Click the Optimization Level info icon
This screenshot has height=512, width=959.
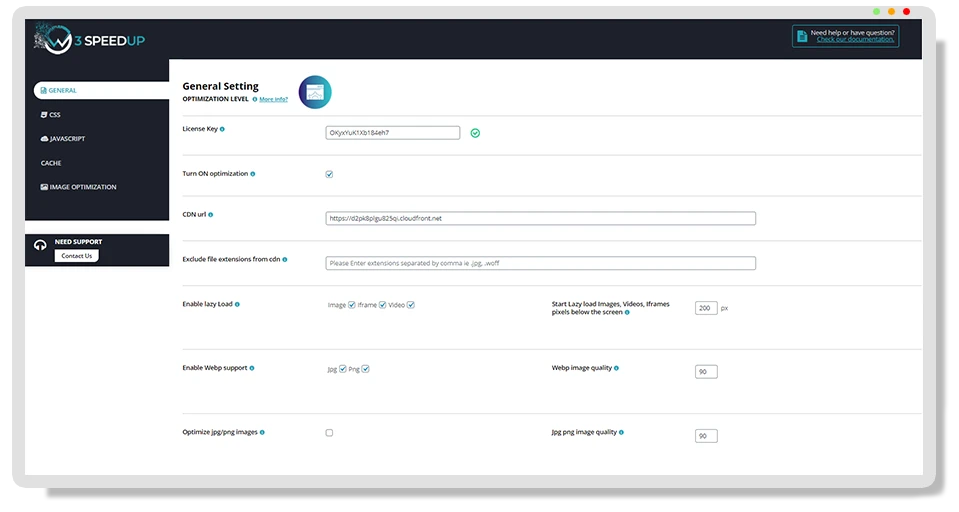tap(255, 99)
